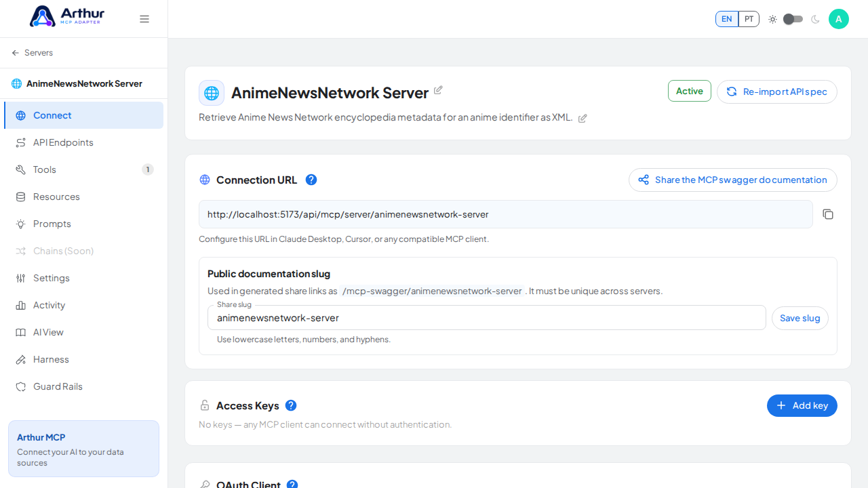Open the Activity section
Screen dimensions: 868x488
point(84,305)
